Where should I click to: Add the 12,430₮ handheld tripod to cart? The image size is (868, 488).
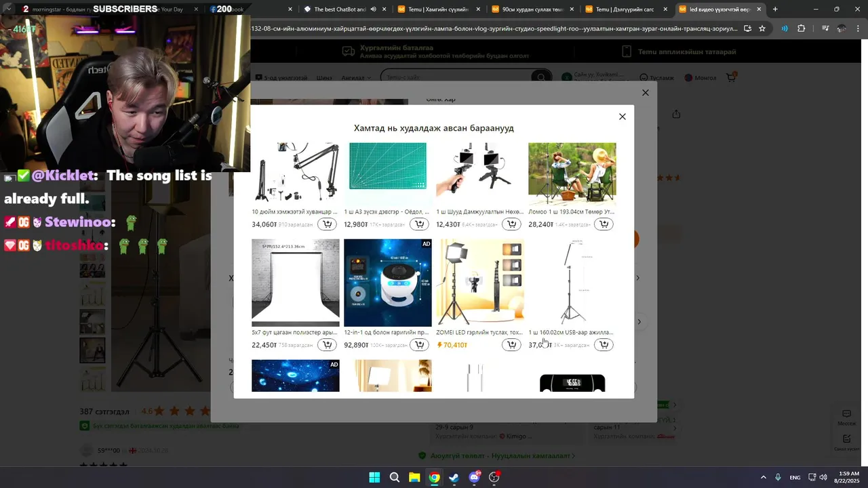pos(512,224)
